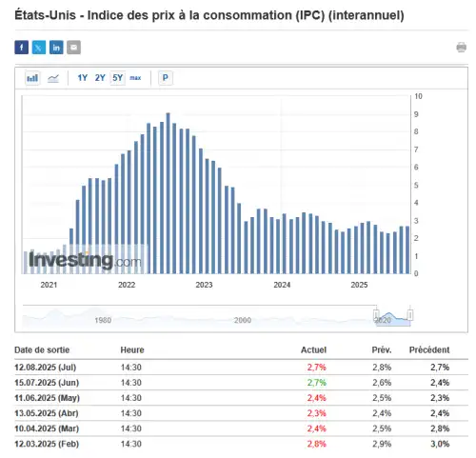Select the 2Y time range
Viewport: 476px width, 458px height.
point(100,78)
